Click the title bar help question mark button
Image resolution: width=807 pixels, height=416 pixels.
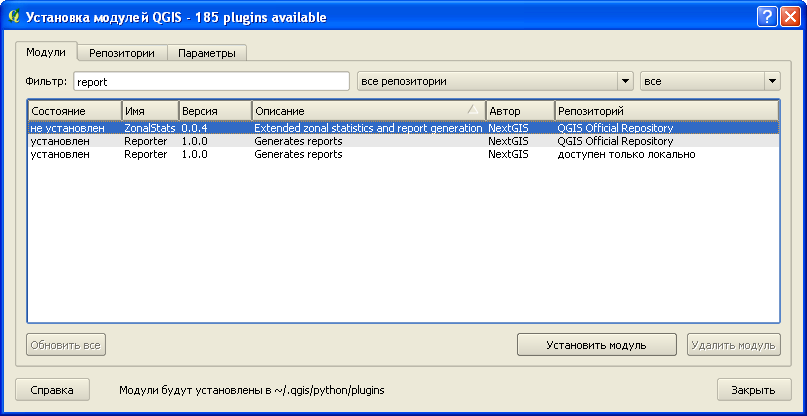click(x=766, y=17)
